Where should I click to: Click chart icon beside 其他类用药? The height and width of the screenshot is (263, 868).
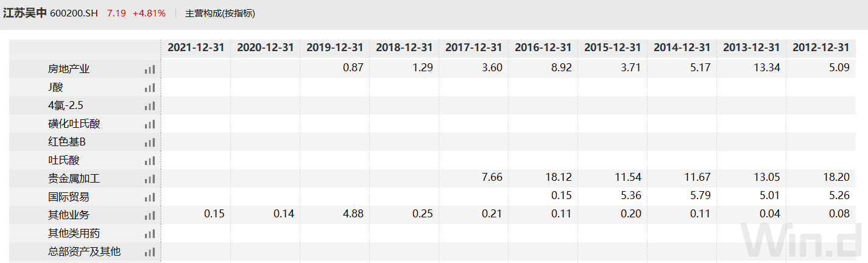click(150, 234)
